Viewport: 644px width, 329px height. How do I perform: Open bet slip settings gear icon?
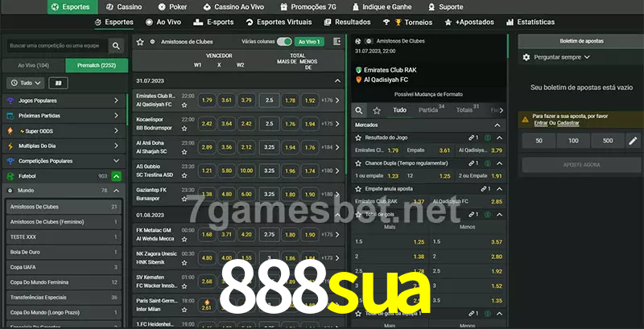point(526,57)
